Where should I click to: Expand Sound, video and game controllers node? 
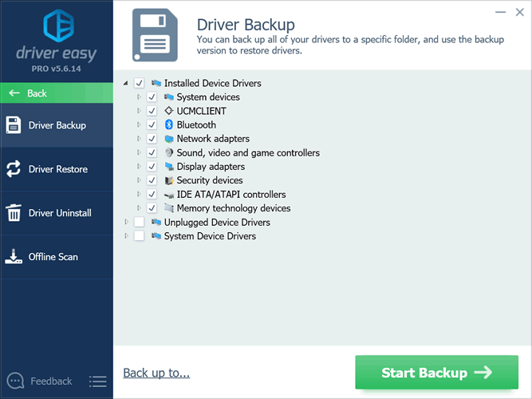139,152
